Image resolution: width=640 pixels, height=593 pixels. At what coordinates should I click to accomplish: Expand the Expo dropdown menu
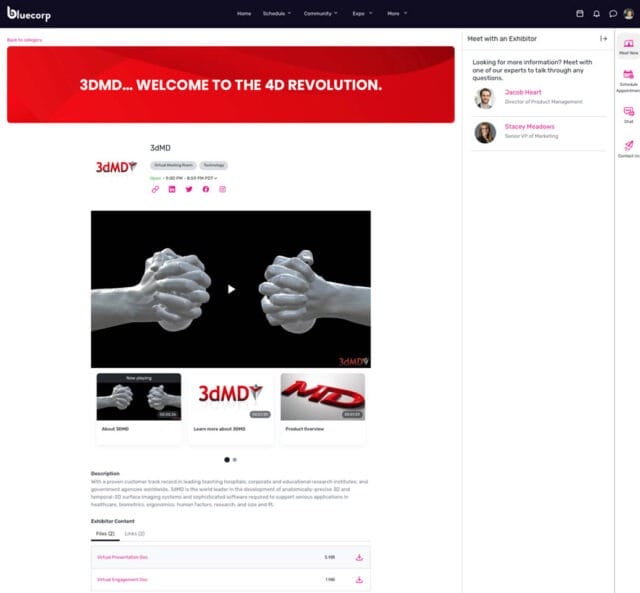362,13
